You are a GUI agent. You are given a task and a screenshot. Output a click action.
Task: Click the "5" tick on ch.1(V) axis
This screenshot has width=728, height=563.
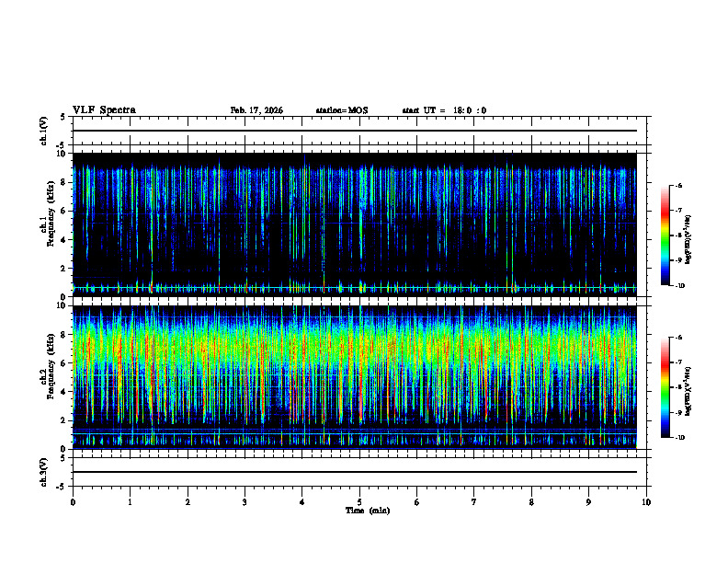tap(63, 118)
